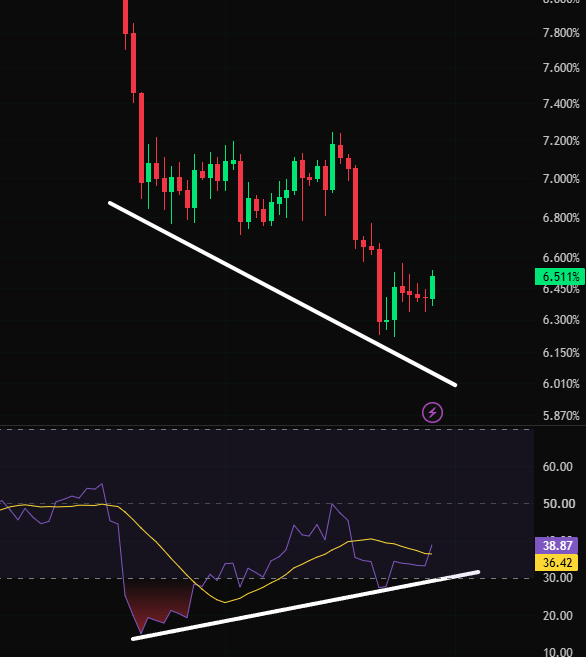Select the white trendline under the RSI
This screenshot has height=657, width=586.
[x=305, y=605]
